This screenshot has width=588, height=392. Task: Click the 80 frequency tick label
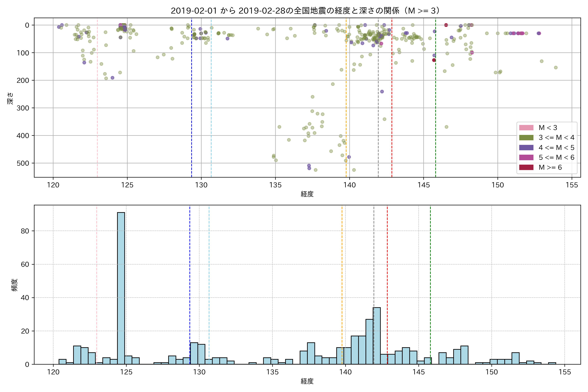click(25, 231)
